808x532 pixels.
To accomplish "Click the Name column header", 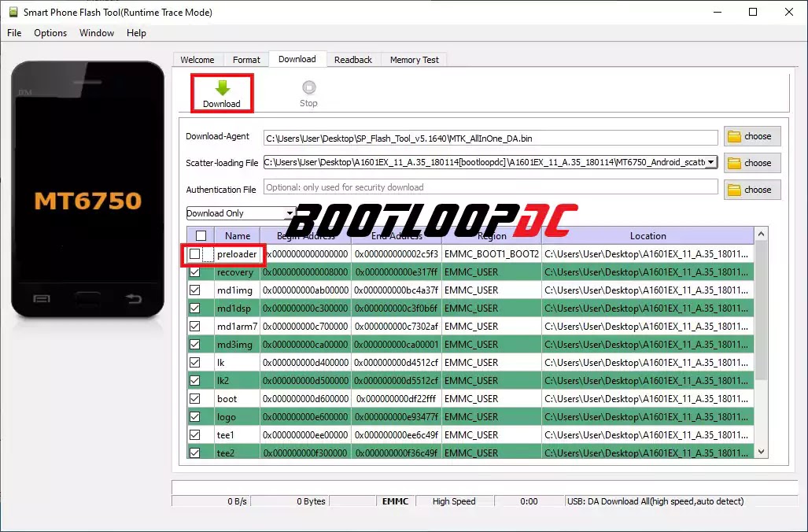I will pos(238,235).
